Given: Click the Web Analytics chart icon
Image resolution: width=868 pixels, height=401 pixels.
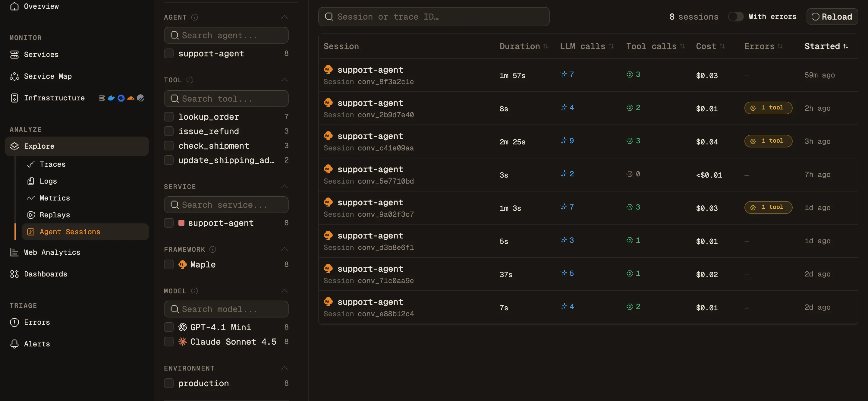Looking at the screenshot, I should (14, 252).
